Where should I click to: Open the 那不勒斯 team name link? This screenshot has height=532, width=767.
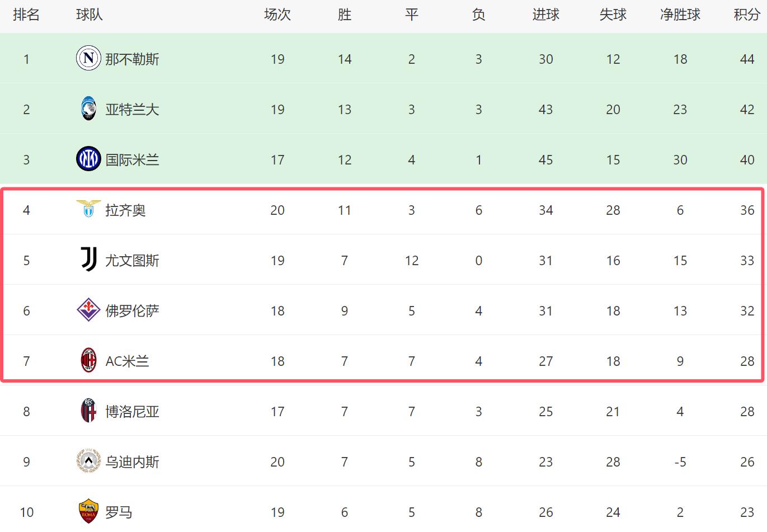click(133, 59)
